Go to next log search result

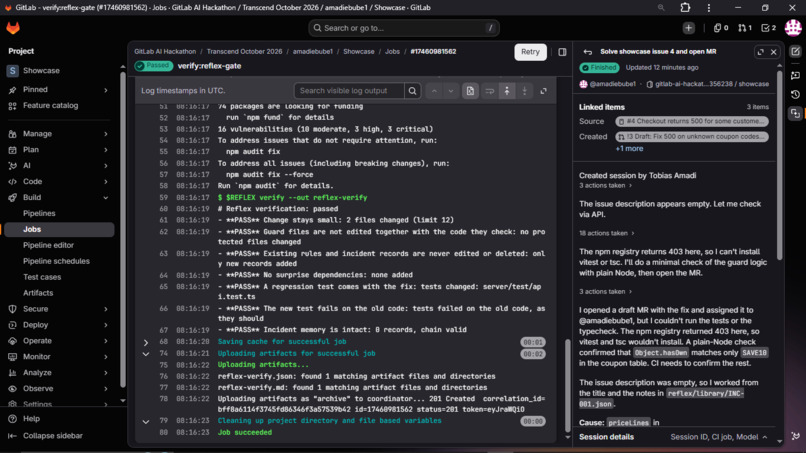[451, 91]
